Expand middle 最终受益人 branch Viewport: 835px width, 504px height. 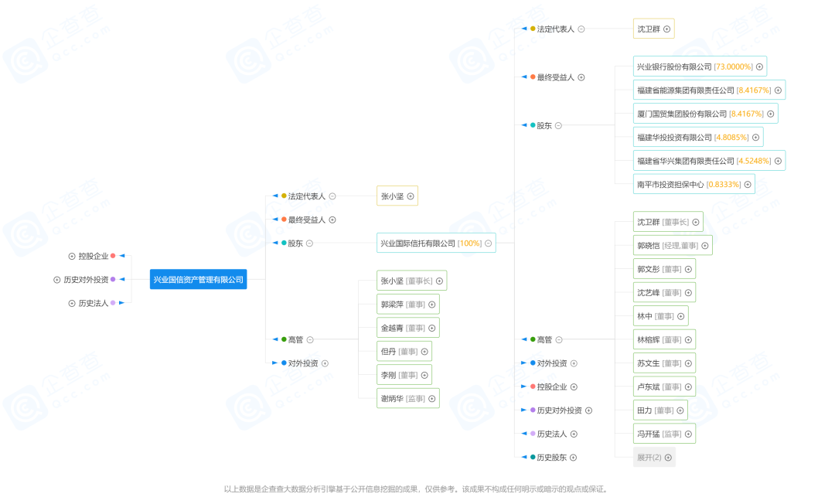(332, 220)
